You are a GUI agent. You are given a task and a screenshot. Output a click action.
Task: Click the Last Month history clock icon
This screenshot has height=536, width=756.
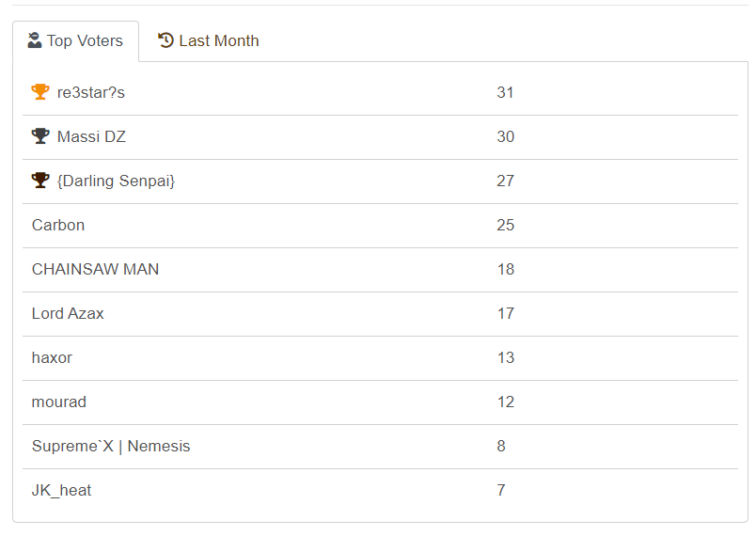coord(166,40)
